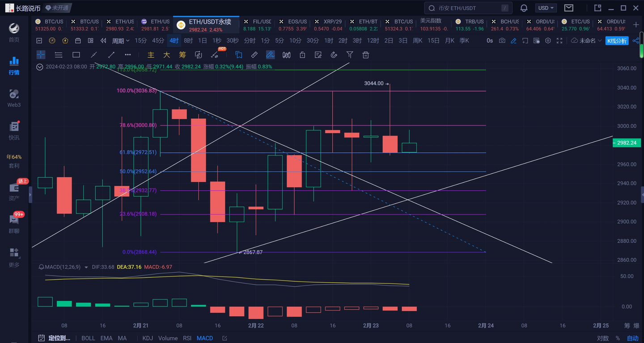Switch to BTC/US 51325.00 ticker tab
The image size is (644, 343).
click(48, 25)
